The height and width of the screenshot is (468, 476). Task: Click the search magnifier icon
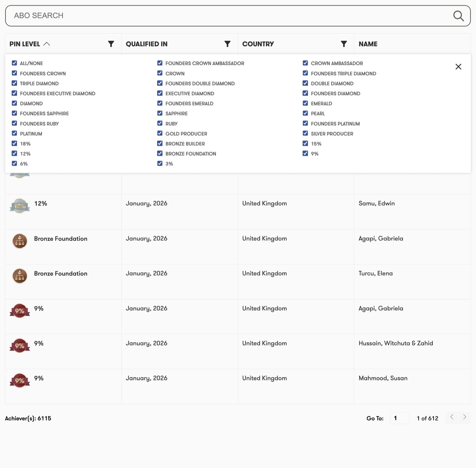pos(458,16)
